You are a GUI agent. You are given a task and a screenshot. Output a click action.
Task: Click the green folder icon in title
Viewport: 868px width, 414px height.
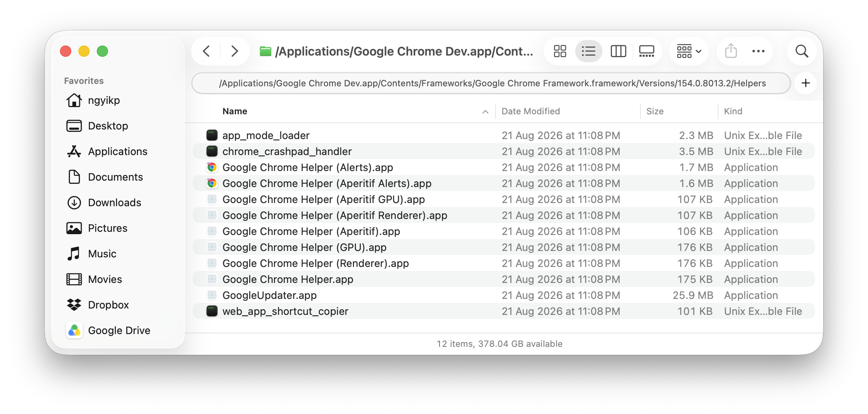[265, 51]
